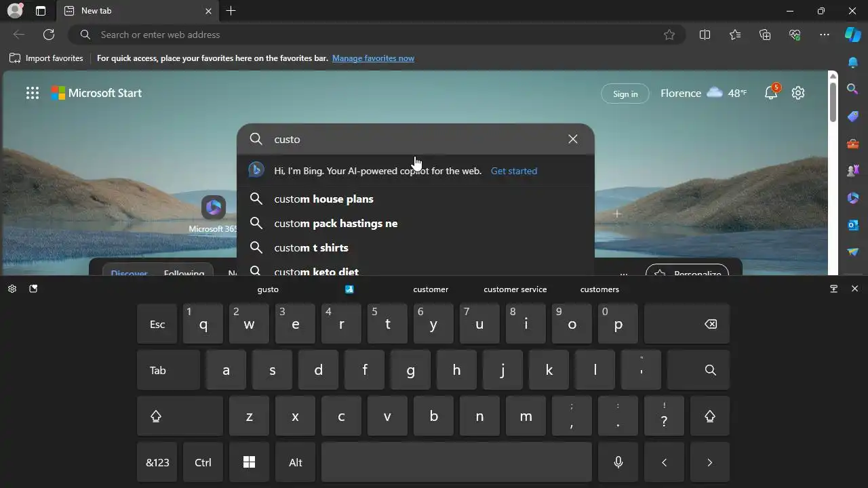This screenshot has height=488, width=868.
Task: Select the 'customer' keyboard suggestion
Action: pos(431,289)
